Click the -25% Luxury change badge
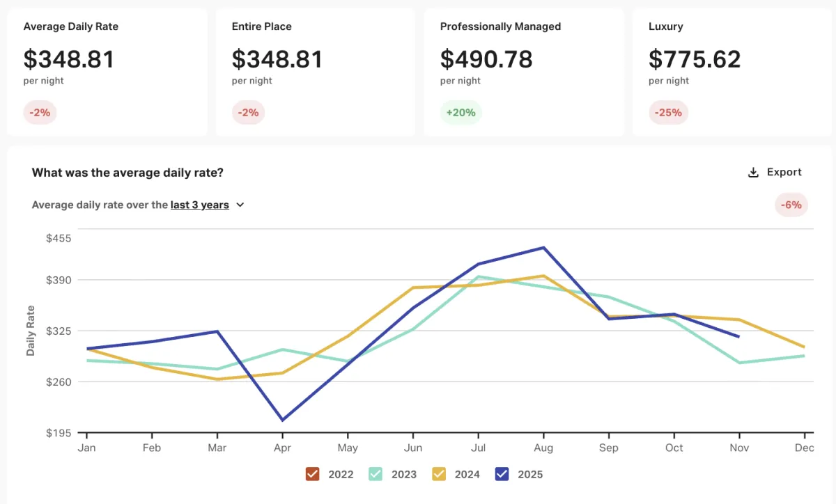 point(668,112)
